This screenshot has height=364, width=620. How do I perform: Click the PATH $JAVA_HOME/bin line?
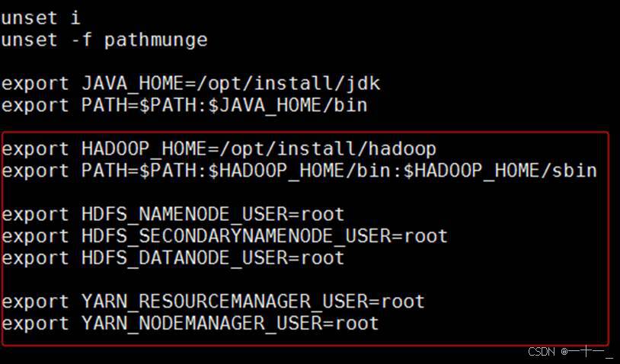click(x=184, y=106)
